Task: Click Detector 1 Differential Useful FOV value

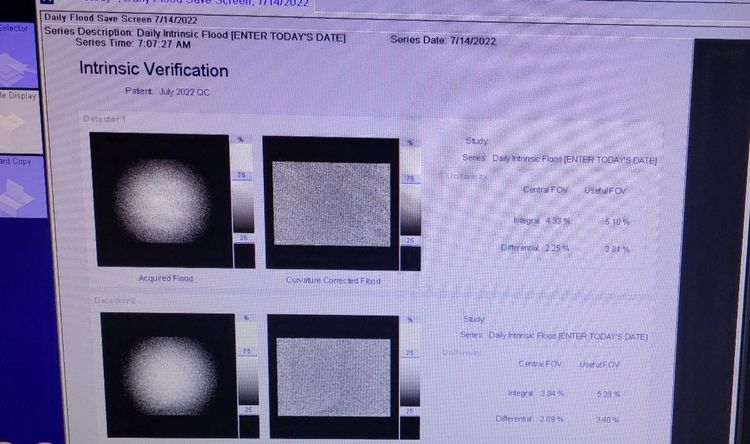Action: pyautogui.click(x=615, y=250)
